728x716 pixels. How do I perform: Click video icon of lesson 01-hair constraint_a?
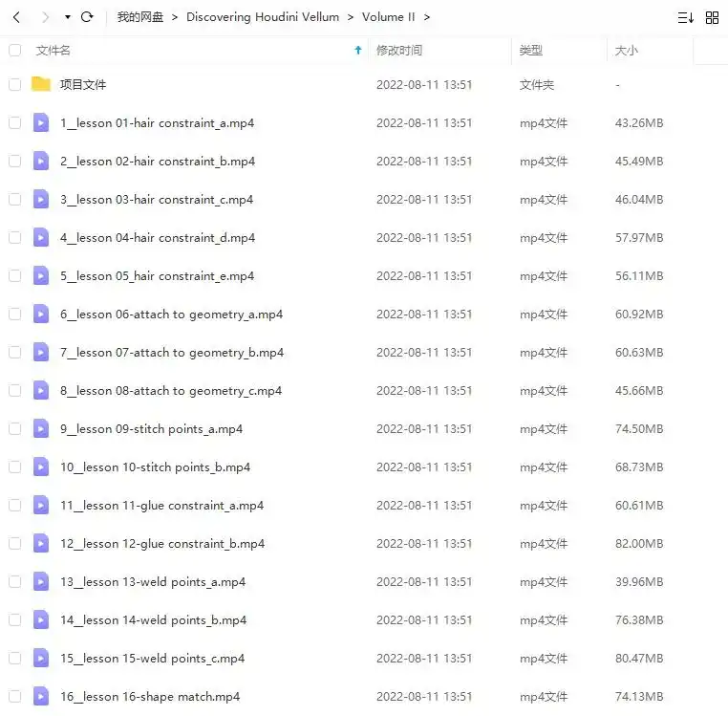pos(41,123)
